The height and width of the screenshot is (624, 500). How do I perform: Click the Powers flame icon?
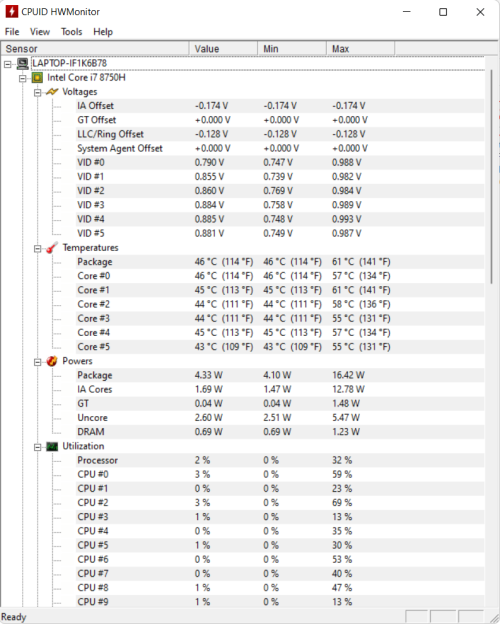click(x=52, y=361)
